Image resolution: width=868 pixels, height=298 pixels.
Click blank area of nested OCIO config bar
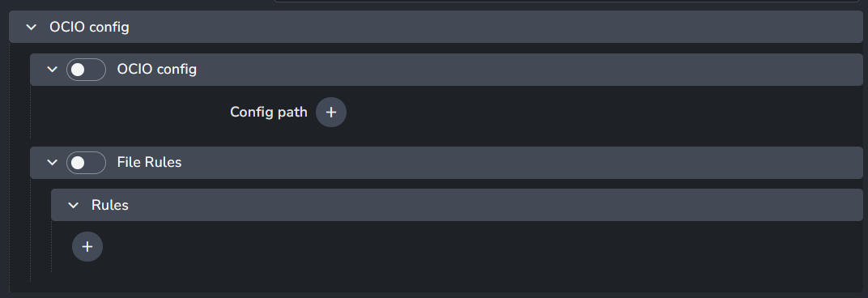[525, 70]
